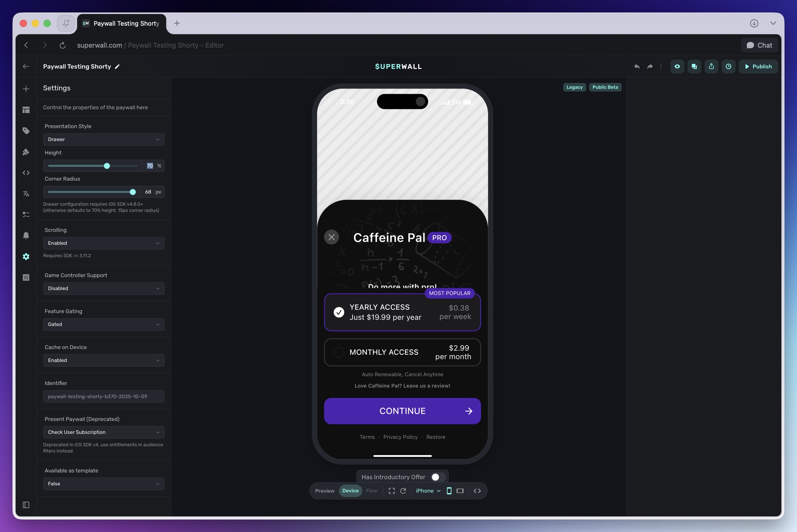Open the iPhone device selector dropdown
The height and width of the screenshot is (532, 797).
(428, 491)
